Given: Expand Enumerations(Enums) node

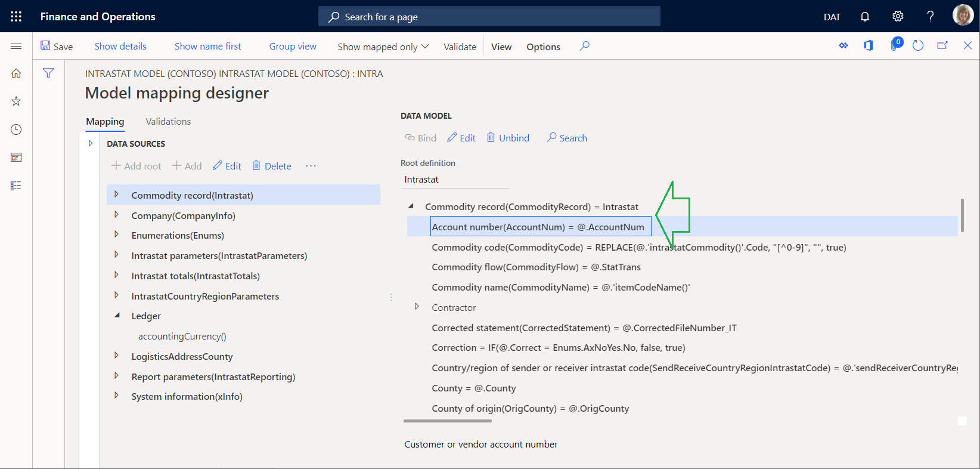Looking at the screenshot, I should (x=116, y=234).
